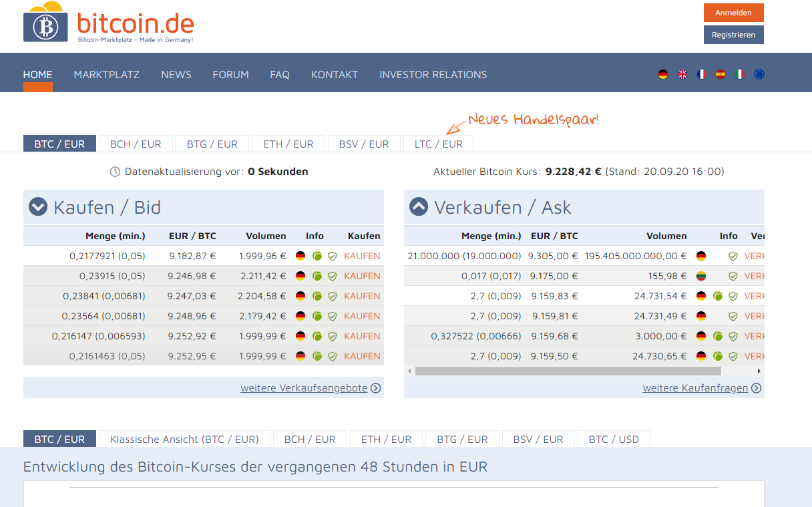Select BTG / EUR trading pair tab
The image size is (812, 507).
212,144
